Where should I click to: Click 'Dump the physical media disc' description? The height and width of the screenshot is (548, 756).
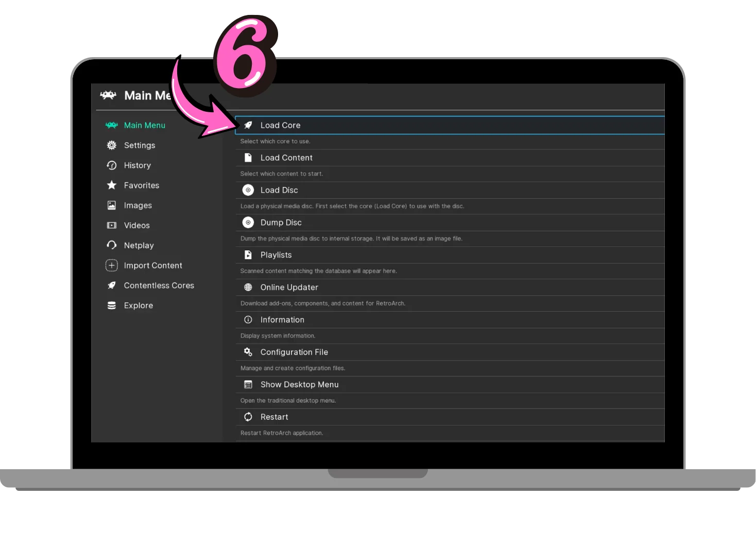(351, 238)
